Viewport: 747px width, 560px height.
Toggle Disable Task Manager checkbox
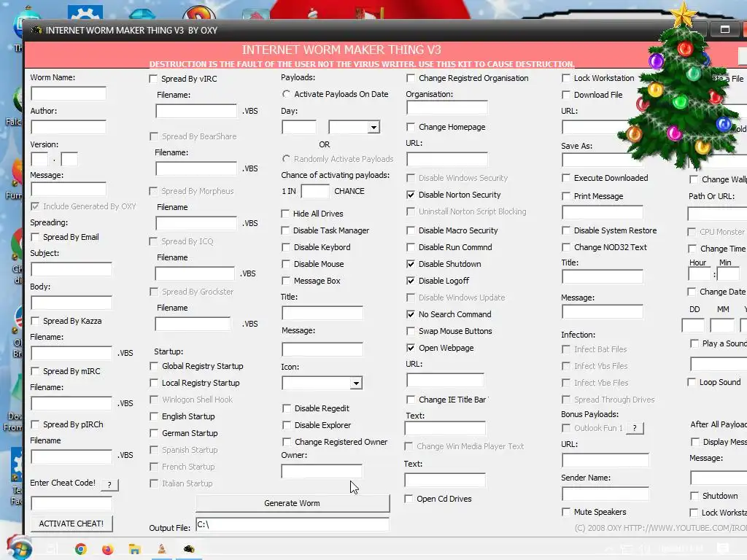tap(285, 230)
